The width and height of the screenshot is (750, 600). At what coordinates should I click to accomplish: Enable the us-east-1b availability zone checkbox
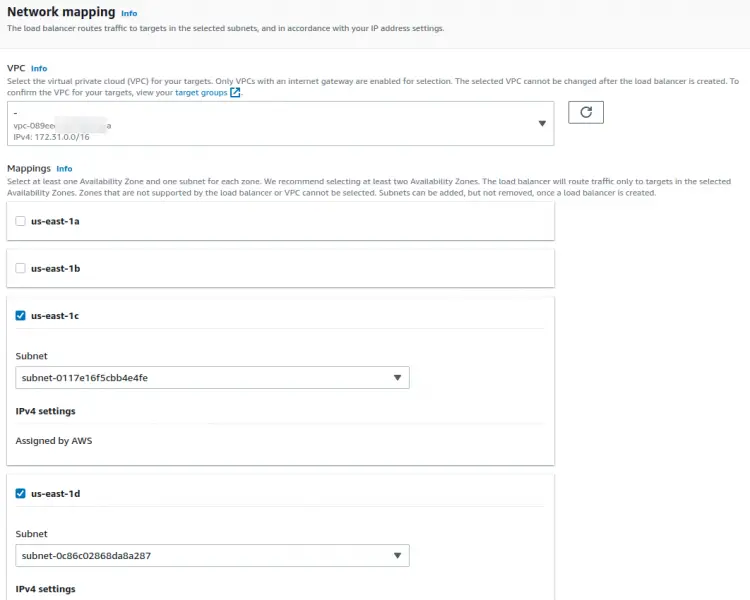tap(21, 268)
